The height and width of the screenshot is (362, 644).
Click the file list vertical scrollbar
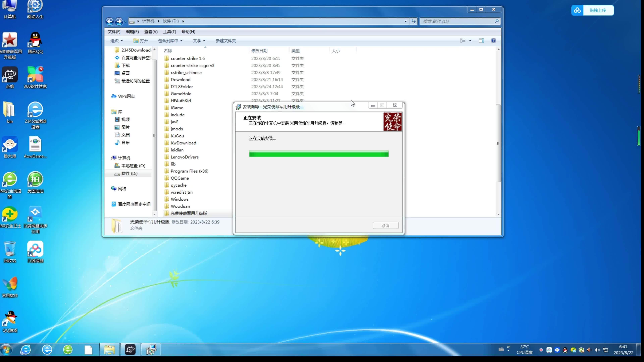[x=498, y=143]
